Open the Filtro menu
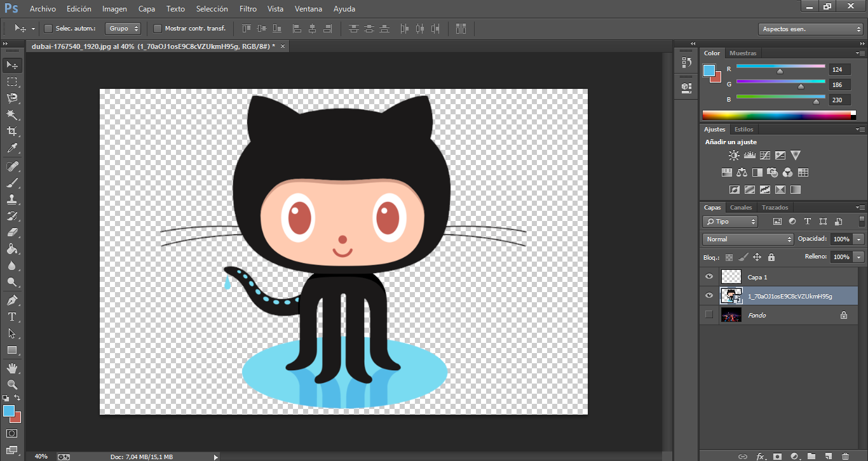 click(x=248, y=9)
